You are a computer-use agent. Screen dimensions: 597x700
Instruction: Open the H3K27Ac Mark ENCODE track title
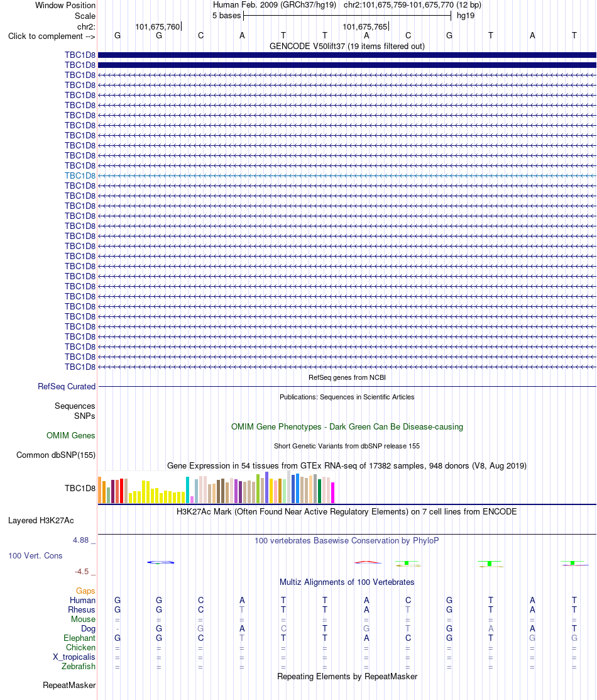347,511
